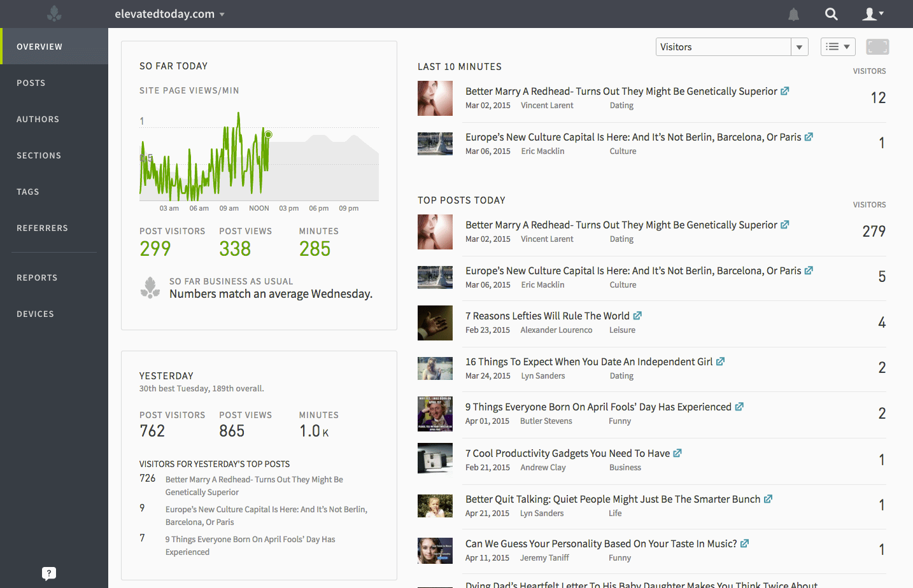Click author Butler Stevens
913x588 pixels.
pyautogui.click(x=546, y=421)
